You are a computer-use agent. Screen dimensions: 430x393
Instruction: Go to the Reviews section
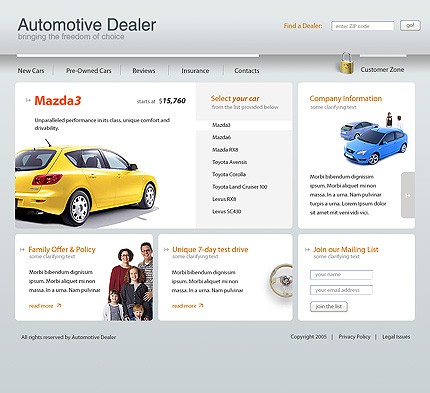tap(144, 71)
